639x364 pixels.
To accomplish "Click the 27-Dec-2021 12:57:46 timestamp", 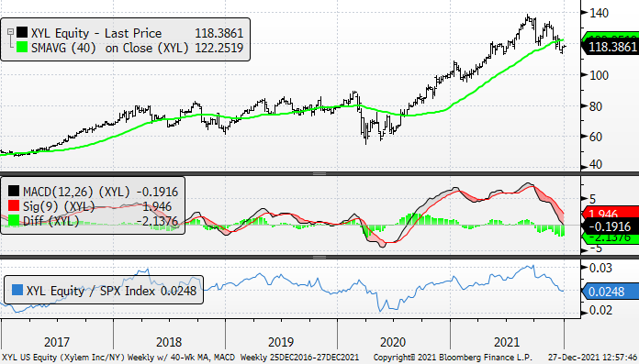I will tap(592, 357).
